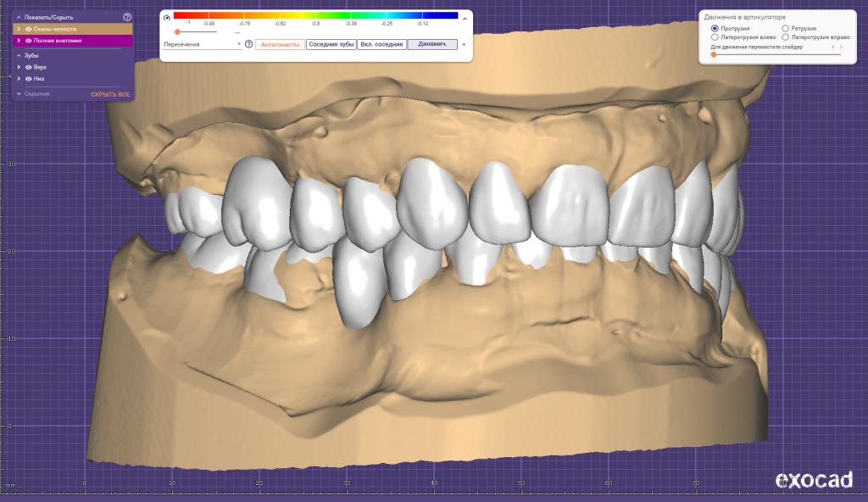
Task: Select the Ретрузия radio button
Action: coord(785,29)
